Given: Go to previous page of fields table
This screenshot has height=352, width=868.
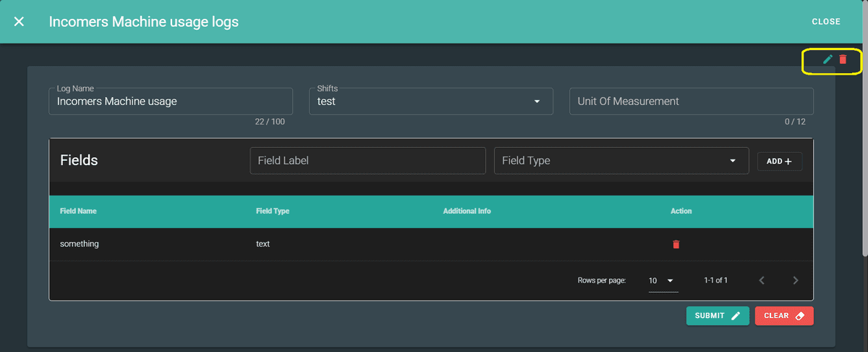Looking at the screenshot, I should click(762, 280).
